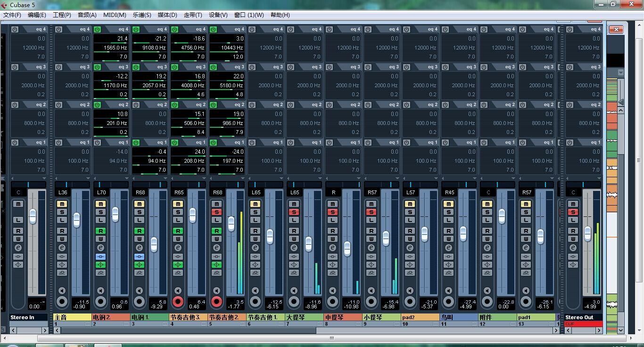Open channel settings (e) for 电钢 2.
The image size is (644, 347).
coord(100,248)
